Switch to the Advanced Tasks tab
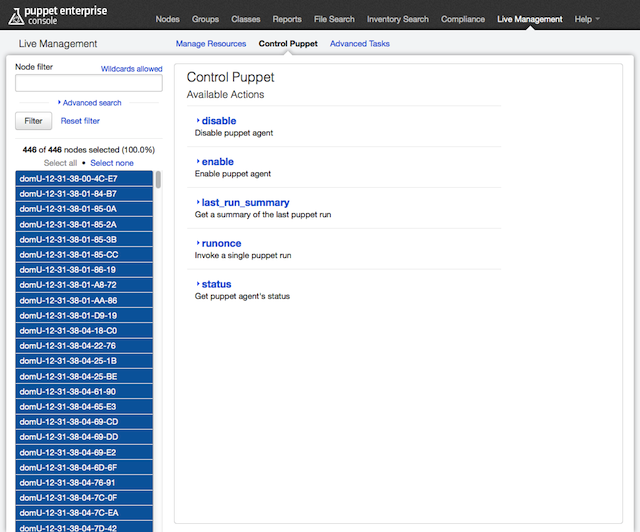The image size is (640, 532). pyautogui.click(x=360, y=44)
